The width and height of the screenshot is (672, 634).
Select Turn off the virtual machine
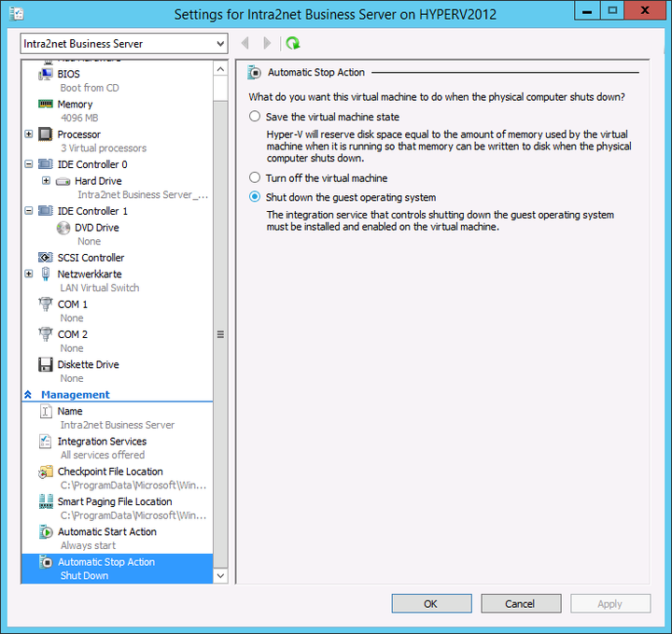(x=255, y=178)
